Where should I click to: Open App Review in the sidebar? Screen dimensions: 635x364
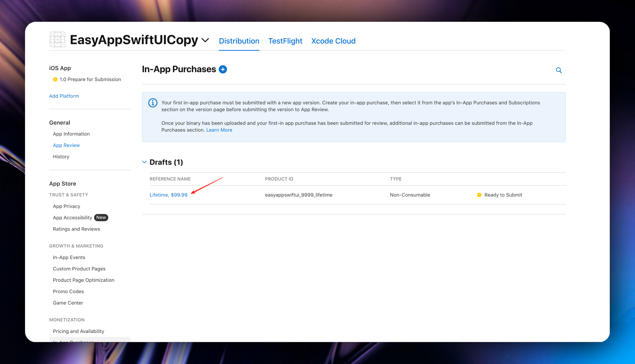[x=66, y=145]
